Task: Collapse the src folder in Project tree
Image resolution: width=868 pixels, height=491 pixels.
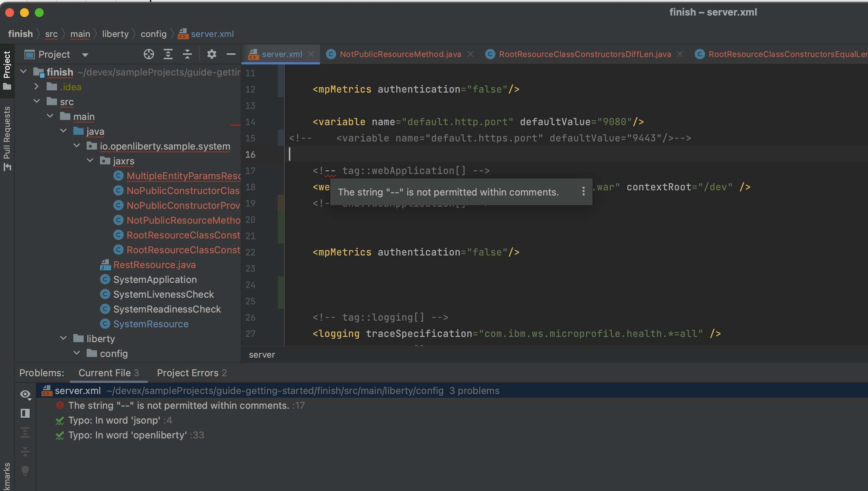Action: pyautogui.click(x=36, y=101)
